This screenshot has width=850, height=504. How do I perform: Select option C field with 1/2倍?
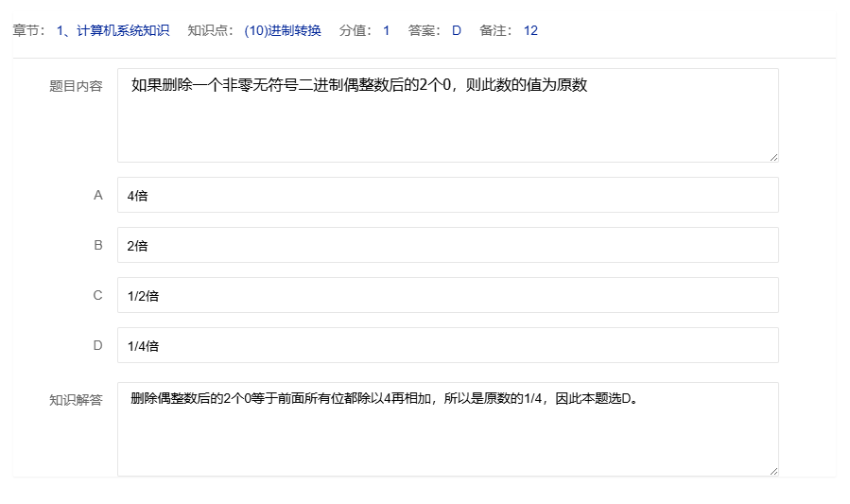click(x=447, y=296)
